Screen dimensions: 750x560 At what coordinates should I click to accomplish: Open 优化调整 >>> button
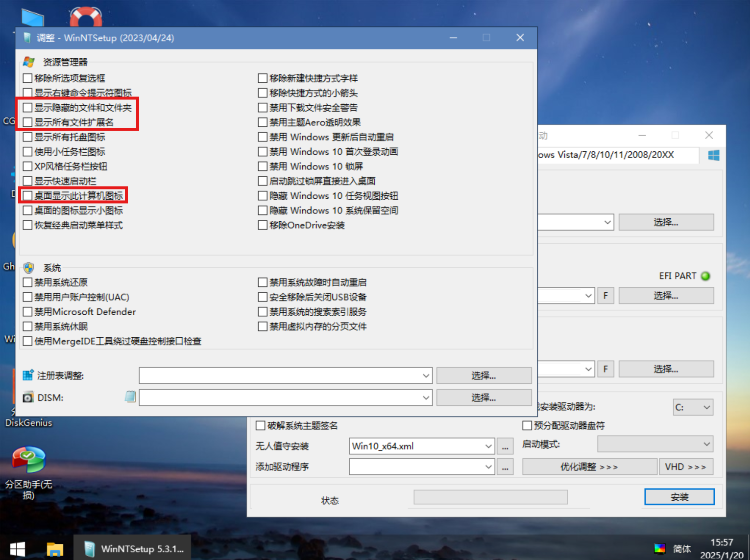(x=589, y=467)
